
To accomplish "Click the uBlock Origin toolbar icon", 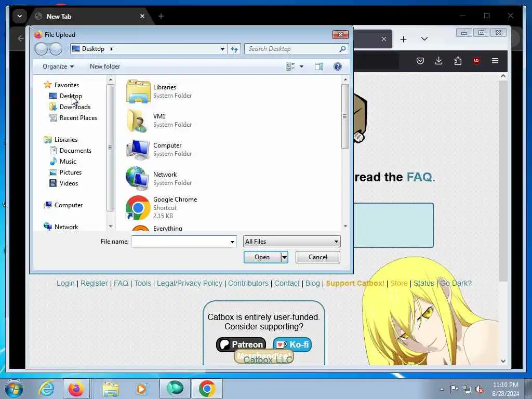I will (476, 61).
